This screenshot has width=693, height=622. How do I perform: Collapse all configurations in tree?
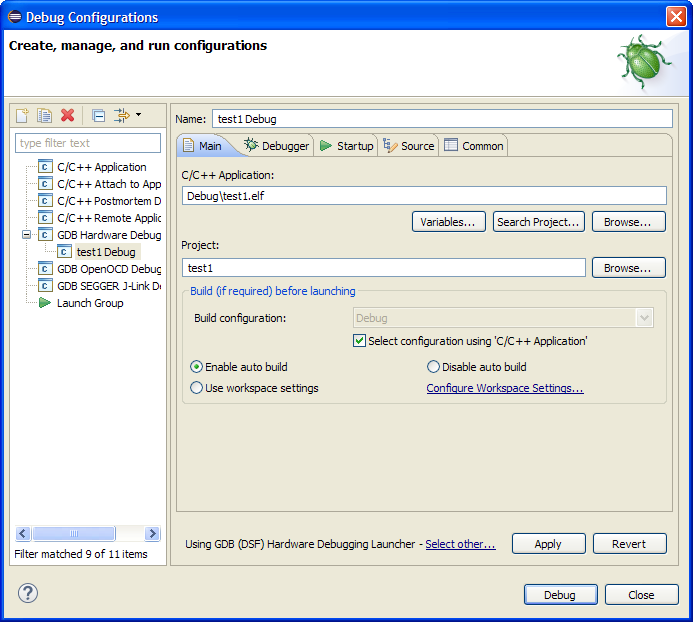[98, 115]
